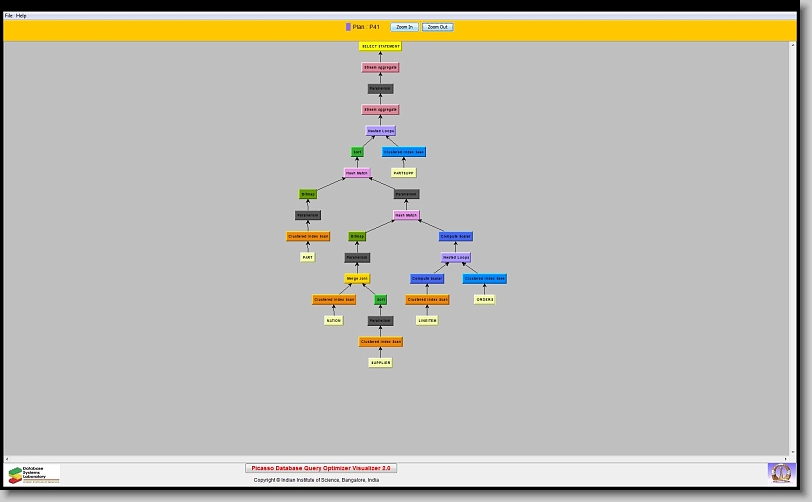Click the horizontal scrollbar below the plan
This screenshot has width=812, height=502.
[x=400, y=459]
